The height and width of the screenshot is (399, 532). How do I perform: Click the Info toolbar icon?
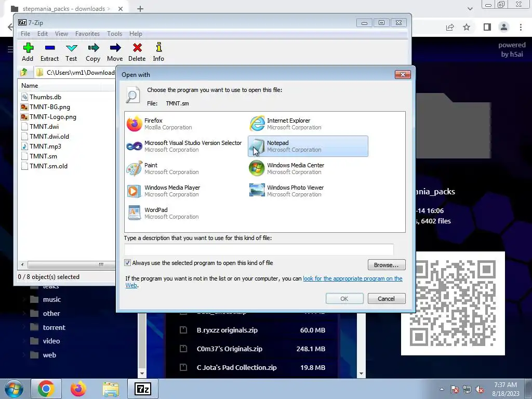tap(158, 52)
